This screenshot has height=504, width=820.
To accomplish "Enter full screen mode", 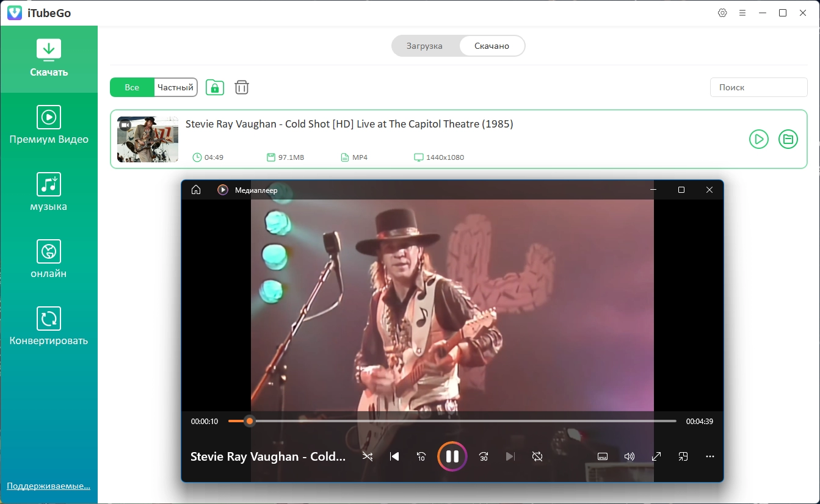I will tap(656, 456).
